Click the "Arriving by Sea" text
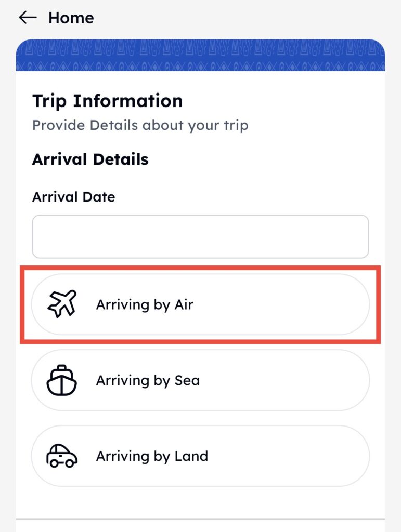 tap(147, 380)
